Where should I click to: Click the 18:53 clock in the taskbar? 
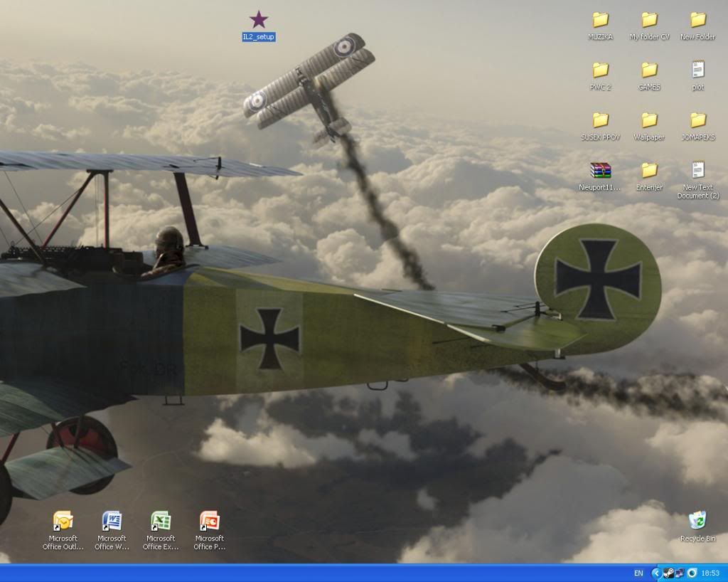click(711, 573)
